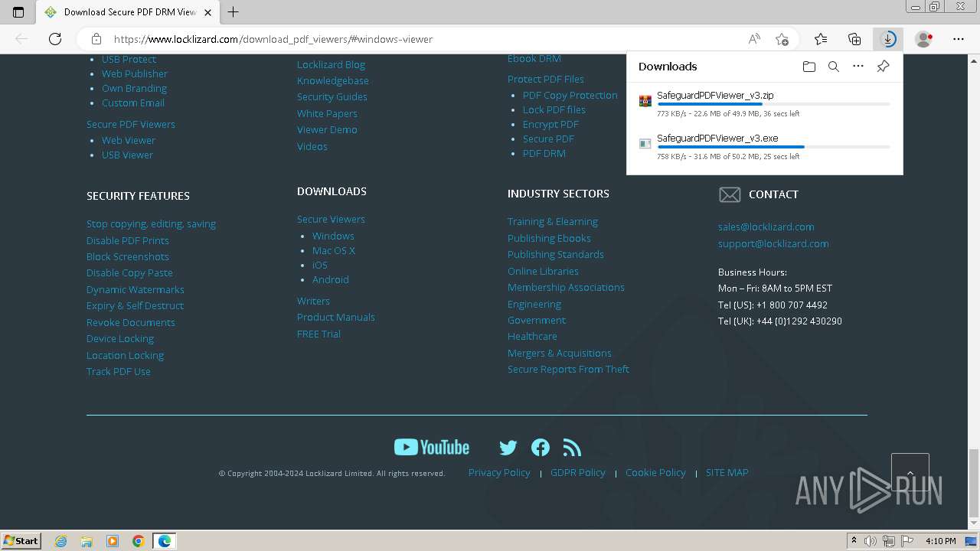Open Training & Elearning link

click(x=553, y=221)
